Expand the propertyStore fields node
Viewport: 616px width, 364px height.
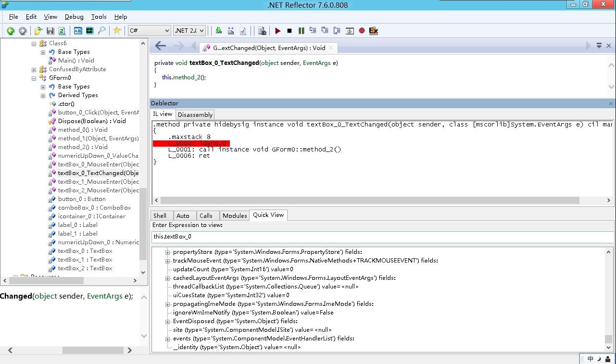[168, 252]
